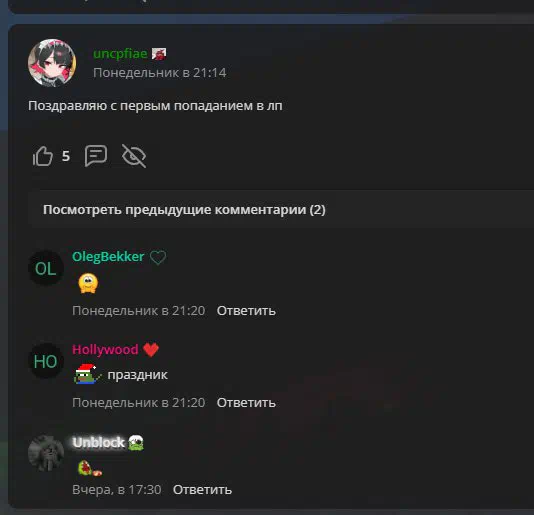Reply to Hollywood's comment
Screen dimensions: 534x515
pos(246,403)
